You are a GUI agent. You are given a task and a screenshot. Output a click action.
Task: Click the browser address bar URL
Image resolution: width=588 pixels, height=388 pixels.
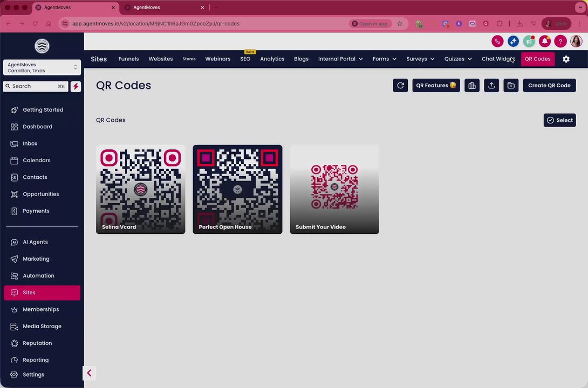click(155, 24)
